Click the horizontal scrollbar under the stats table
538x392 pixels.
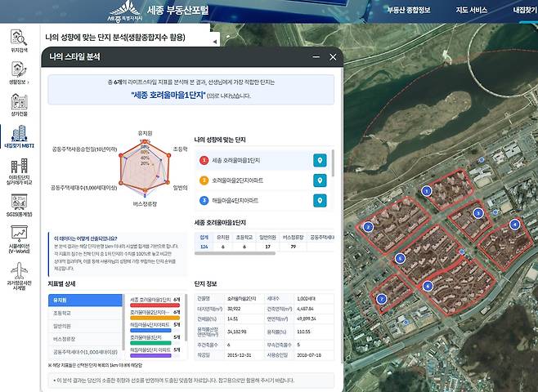click(235, 253)
